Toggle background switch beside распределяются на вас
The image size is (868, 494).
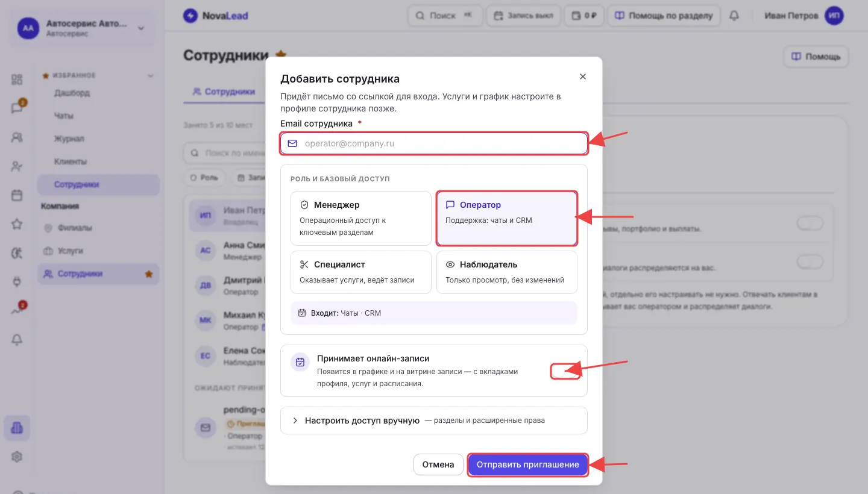point(810,262)
